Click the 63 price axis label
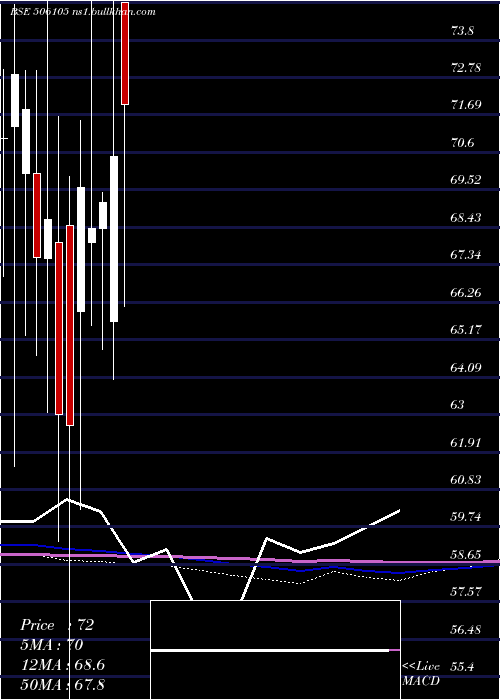This screenshot has height=700, width=500. 458,404
